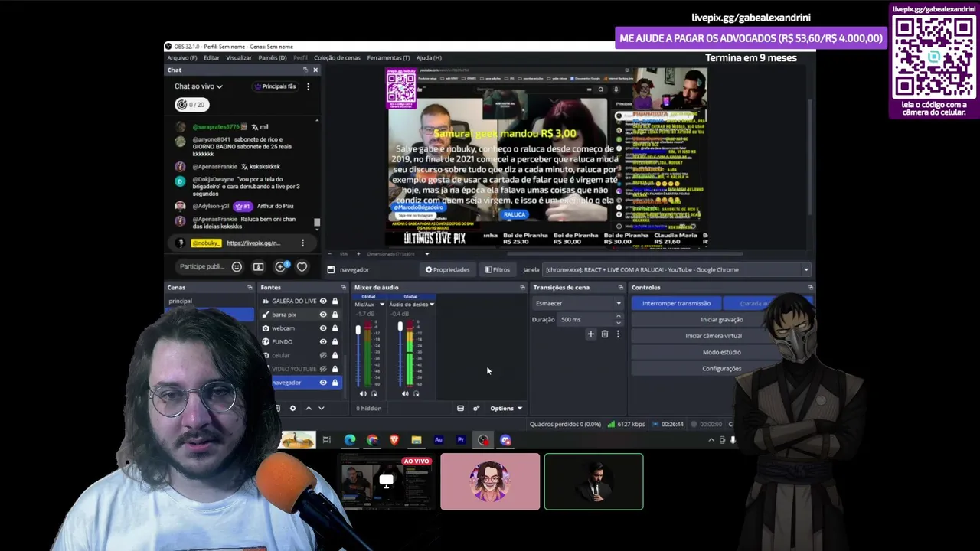Open Adobe Audition from the taskbar

pyautogui.click(x=439, y=439)
